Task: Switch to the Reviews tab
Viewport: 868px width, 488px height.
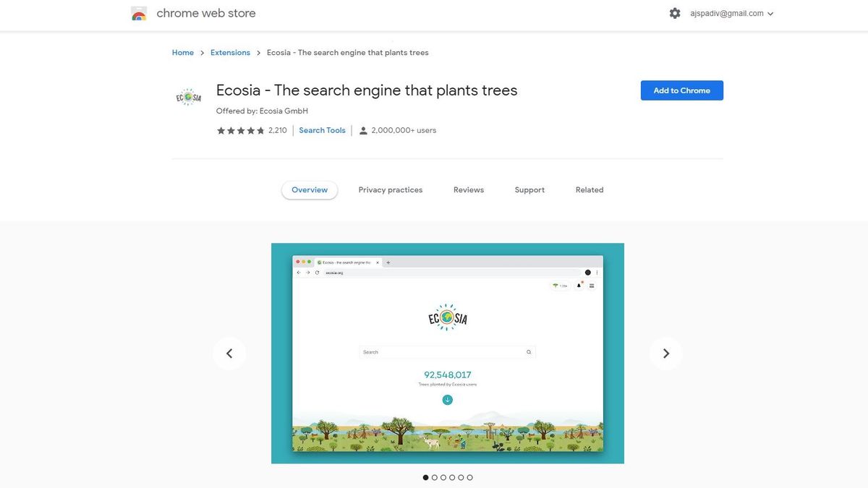Action: [468, 189]
